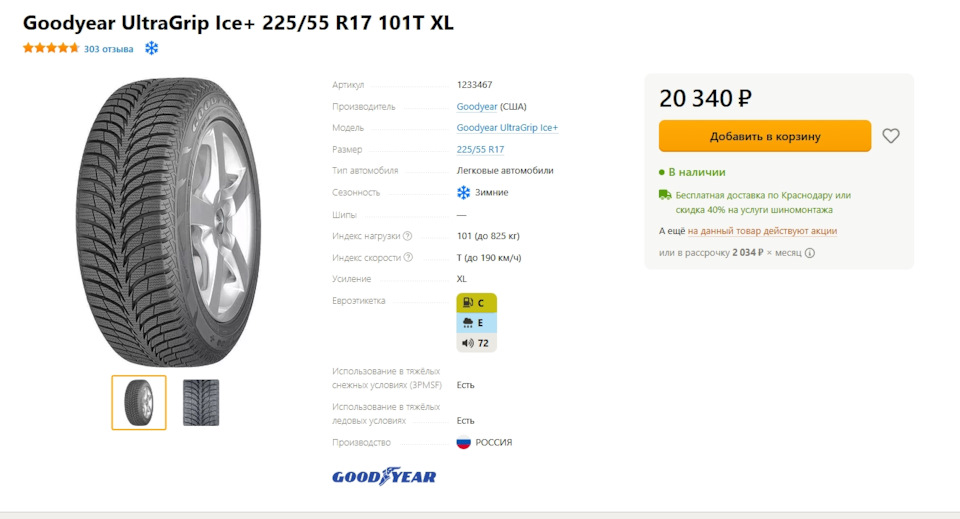
Task: Select the tread pattern thumbnail
Action: tap(201, 403)
